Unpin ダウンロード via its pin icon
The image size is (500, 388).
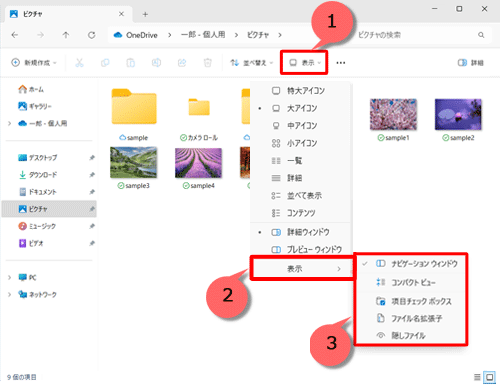pos(92,175)
